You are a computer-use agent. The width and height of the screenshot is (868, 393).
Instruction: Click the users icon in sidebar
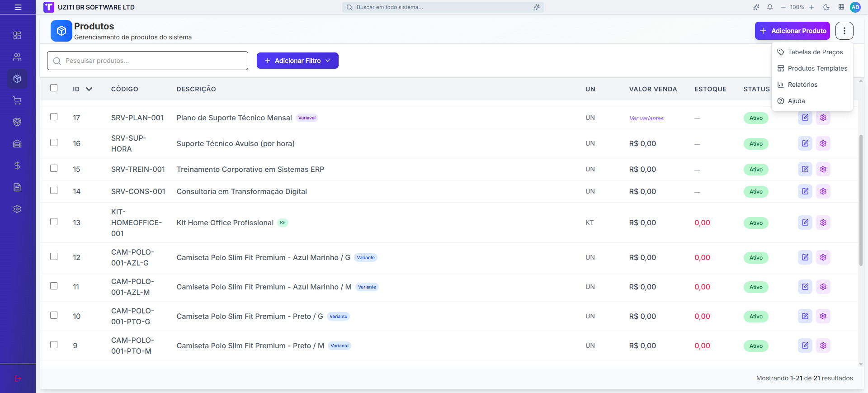17,57
